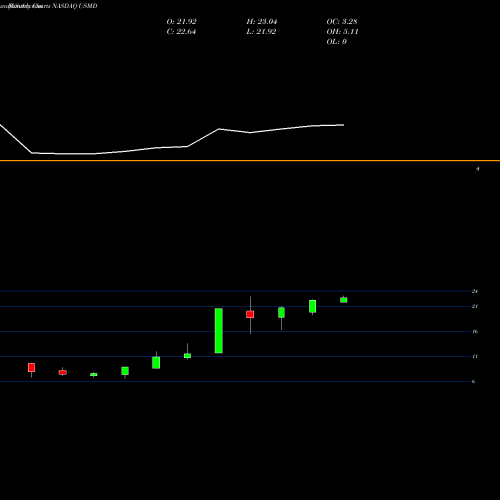Select the close value C: 22.64

point(181,32)
